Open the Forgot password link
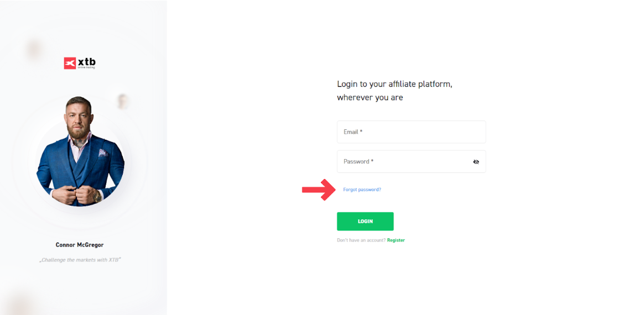This screenshot has height=315, width=644. (x=362, y=190)
